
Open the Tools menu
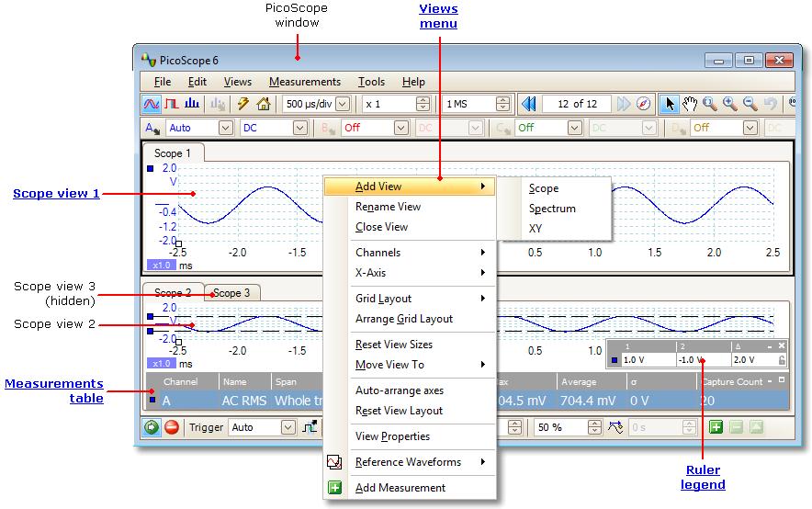click(x=371, y=82)
